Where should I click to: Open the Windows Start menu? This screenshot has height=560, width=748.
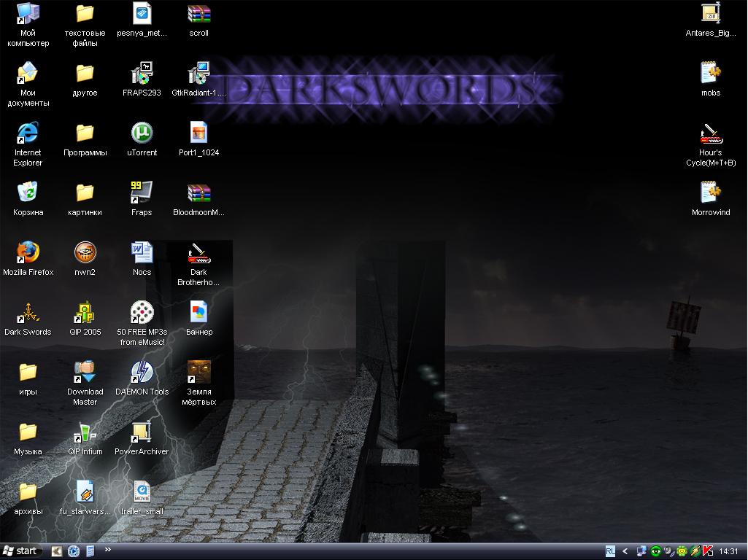pyautogui.click(x=20, y=551)
